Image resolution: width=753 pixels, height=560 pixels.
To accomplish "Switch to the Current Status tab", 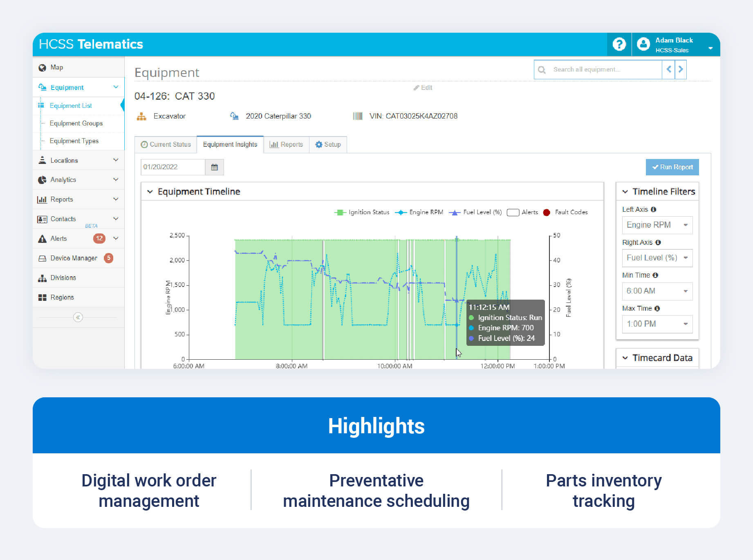I will coord(166,144).
